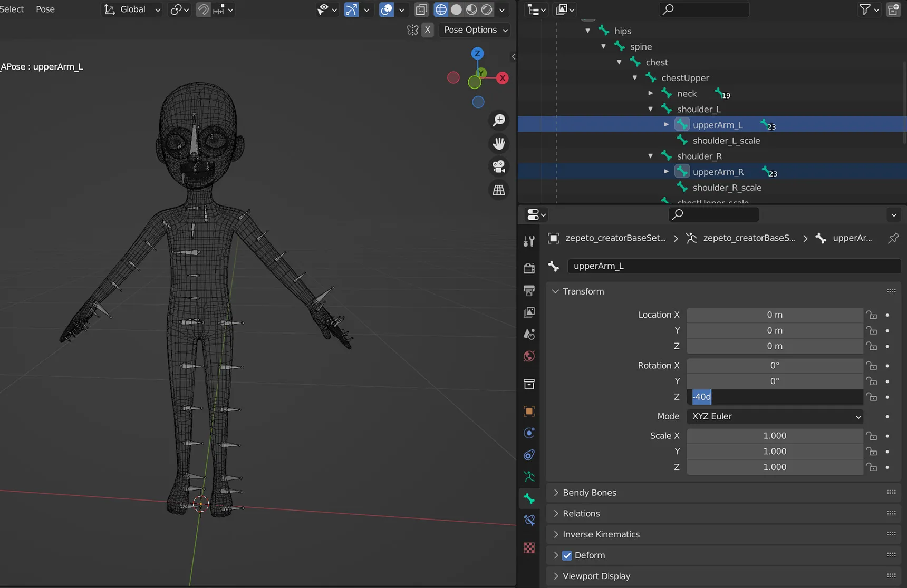Select wireframe viewport shading
The width and height of the screenshot is (907, 588).
click(x=441, y=9)
